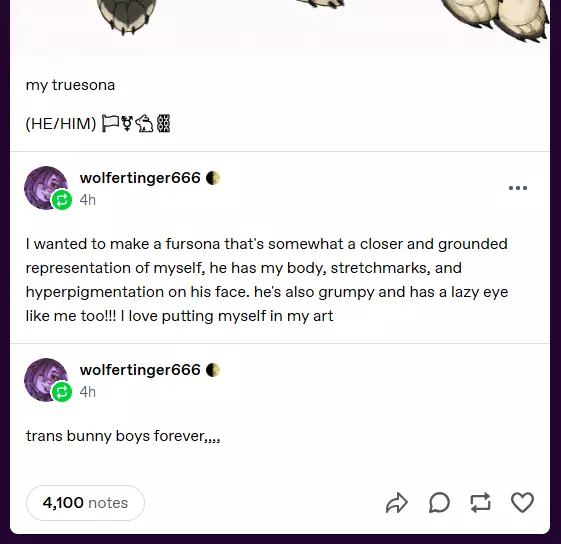
Task: Click first wolfertinger666 username link
Action: 140,178
